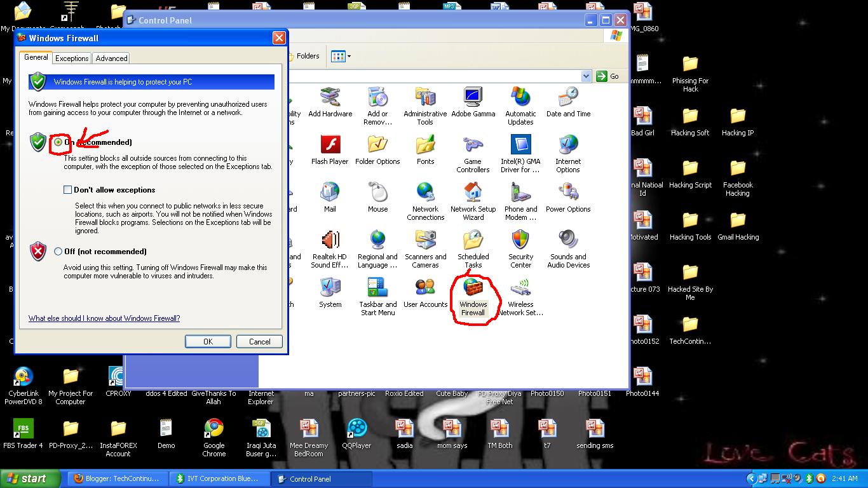Close the Windows Firewall dialog

point(279,38)
